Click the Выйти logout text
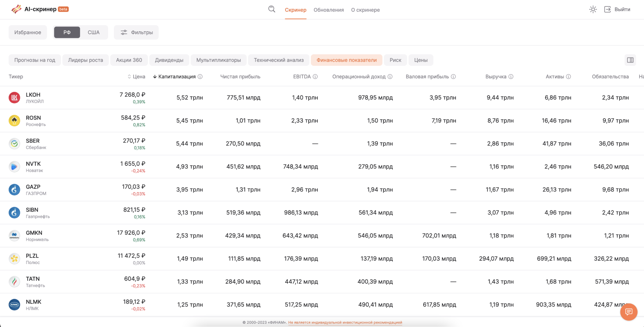 click(622, 9)
